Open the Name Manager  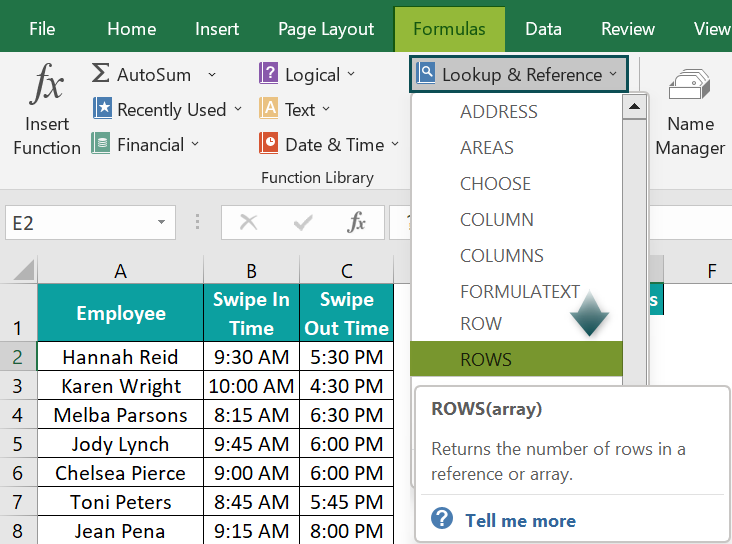coord(690,112)
